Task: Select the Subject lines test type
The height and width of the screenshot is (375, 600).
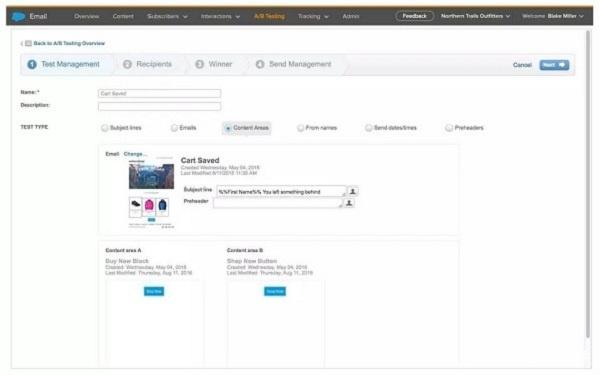Action: click(x=104, y=128)
